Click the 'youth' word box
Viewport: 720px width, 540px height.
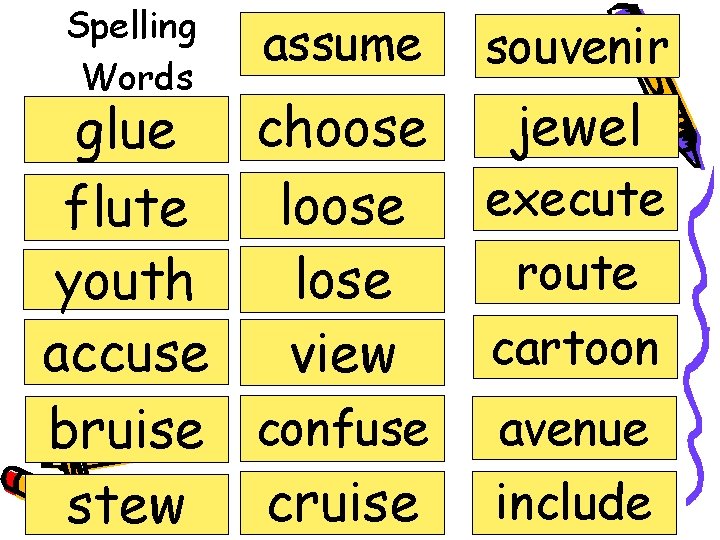coord(126,280)
